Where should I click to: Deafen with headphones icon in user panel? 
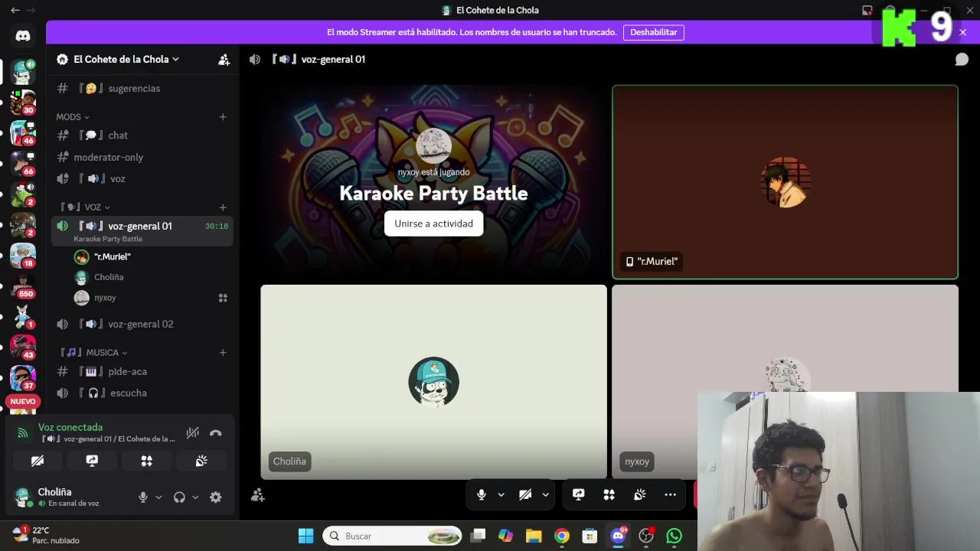[179, 497]
